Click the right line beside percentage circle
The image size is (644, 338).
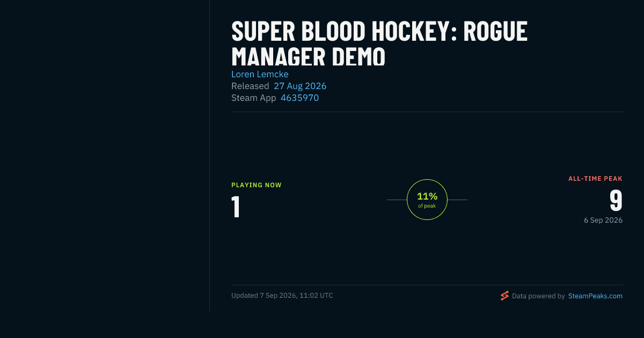point(457,200)
